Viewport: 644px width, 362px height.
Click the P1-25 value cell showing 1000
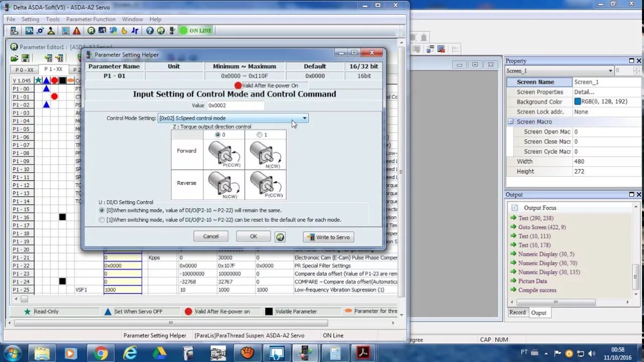(123, 290)
